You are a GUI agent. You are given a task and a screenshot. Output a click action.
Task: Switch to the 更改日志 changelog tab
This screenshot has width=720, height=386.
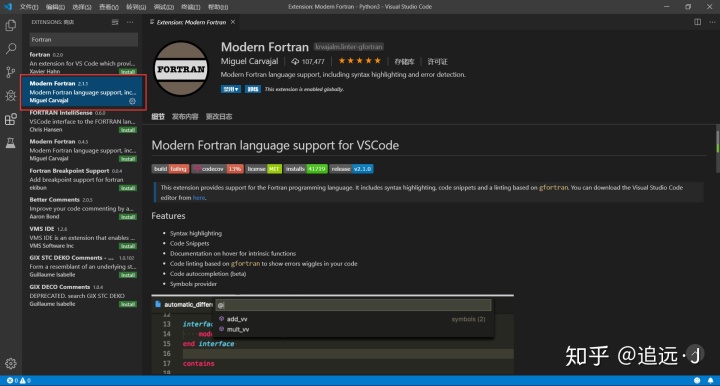(x=219, y=117)
